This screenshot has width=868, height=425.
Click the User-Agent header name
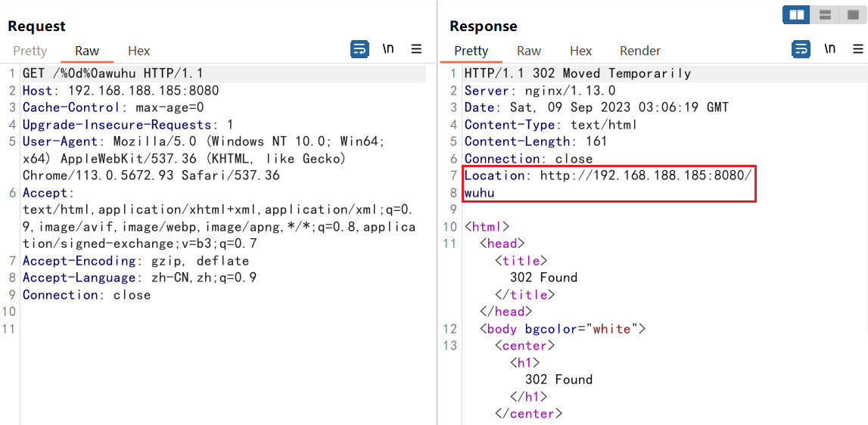(61, 141)
